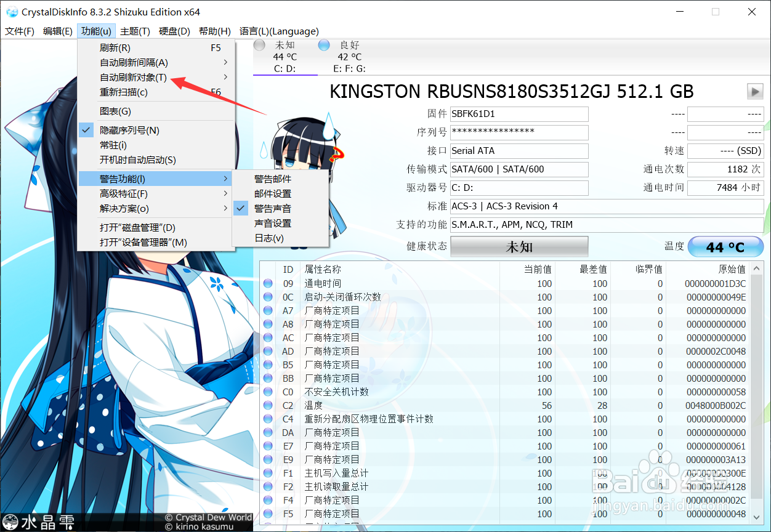Toggle 开机时自动启动(S) option
771x532 pixels.
[156, 160]
